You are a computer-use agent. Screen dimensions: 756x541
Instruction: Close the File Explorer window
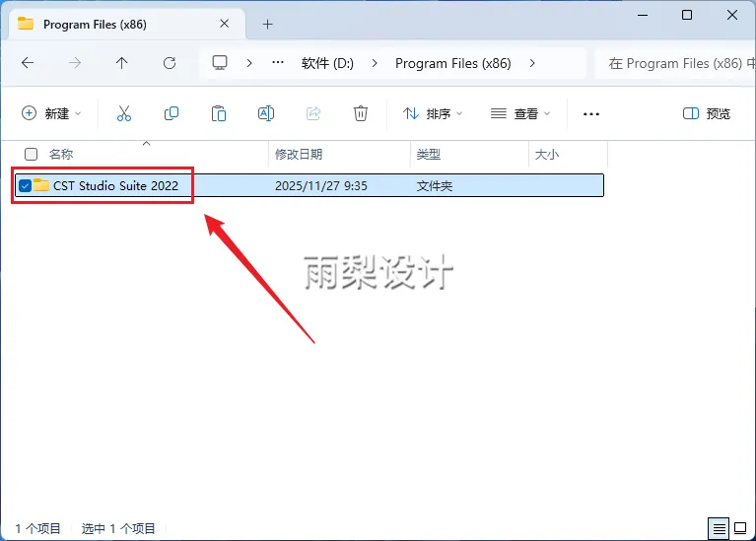tap(732, 15)
